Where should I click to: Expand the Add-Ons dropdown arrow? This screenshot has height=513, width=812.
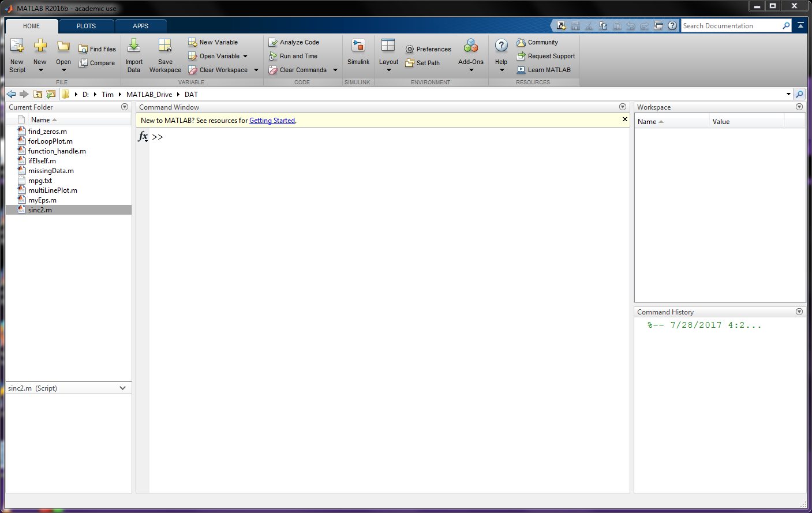[x=472, y=70]
